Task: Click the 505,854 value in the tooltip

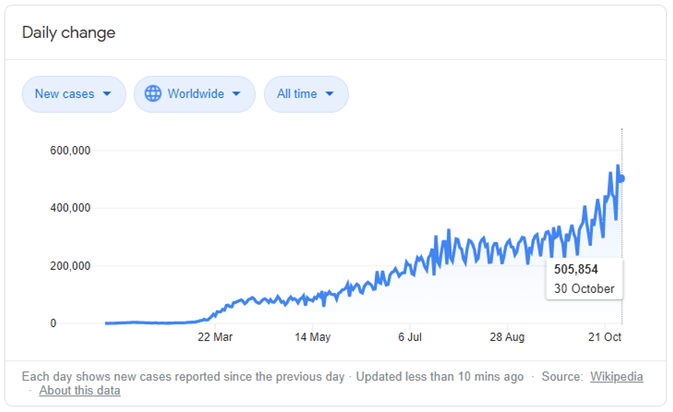Action: pyautogui.click(x=578, y=270)
